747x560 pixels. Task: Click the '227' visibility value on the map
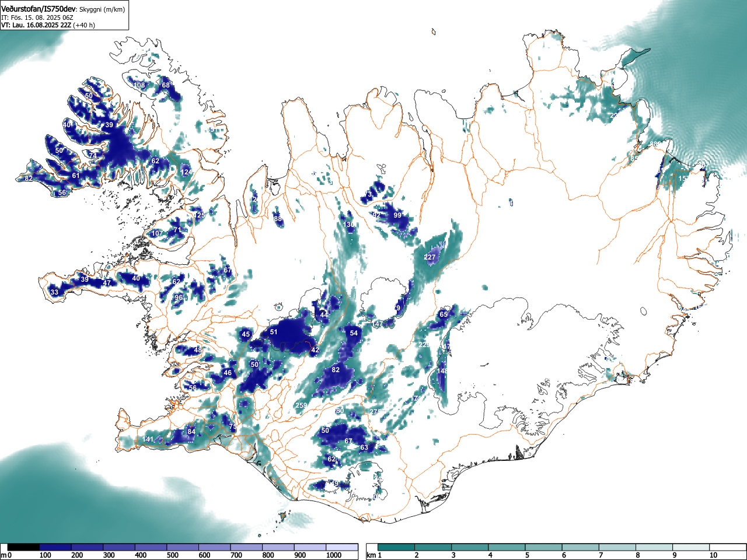(x=430, y=257)
